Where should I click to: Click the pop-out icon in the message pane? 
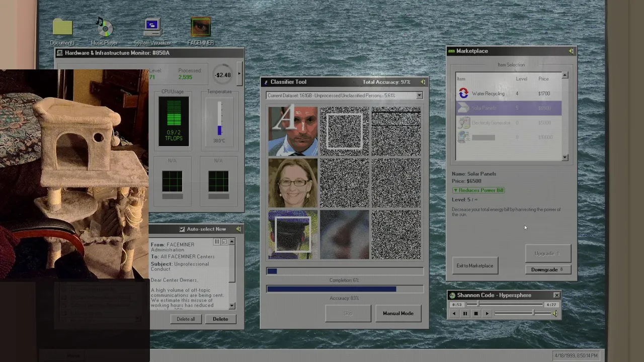[224, 242]
